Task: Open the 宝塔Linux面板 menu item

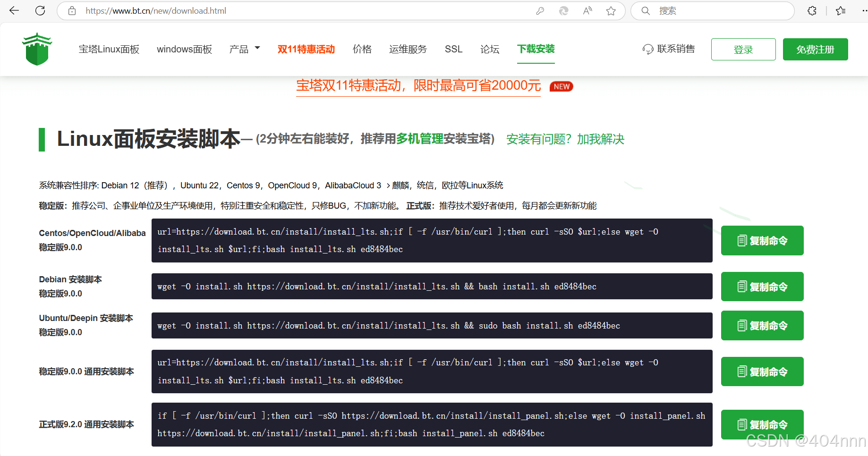Action: coord(109,49)
